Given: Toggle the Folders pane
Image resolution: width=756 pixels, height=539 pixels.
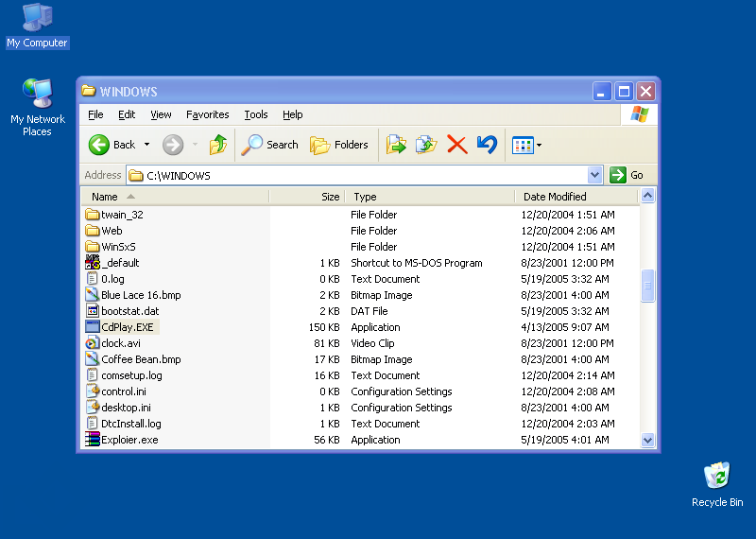Looking at the screenshot, I should pyautogui.click(x=339, y=145).
